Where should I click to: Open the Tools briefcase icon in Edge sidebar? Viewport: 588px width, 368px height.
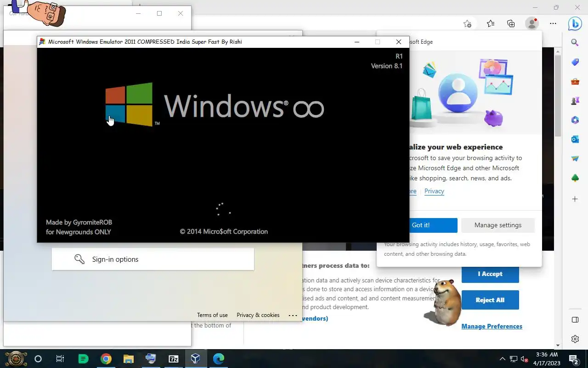point(575,82)
